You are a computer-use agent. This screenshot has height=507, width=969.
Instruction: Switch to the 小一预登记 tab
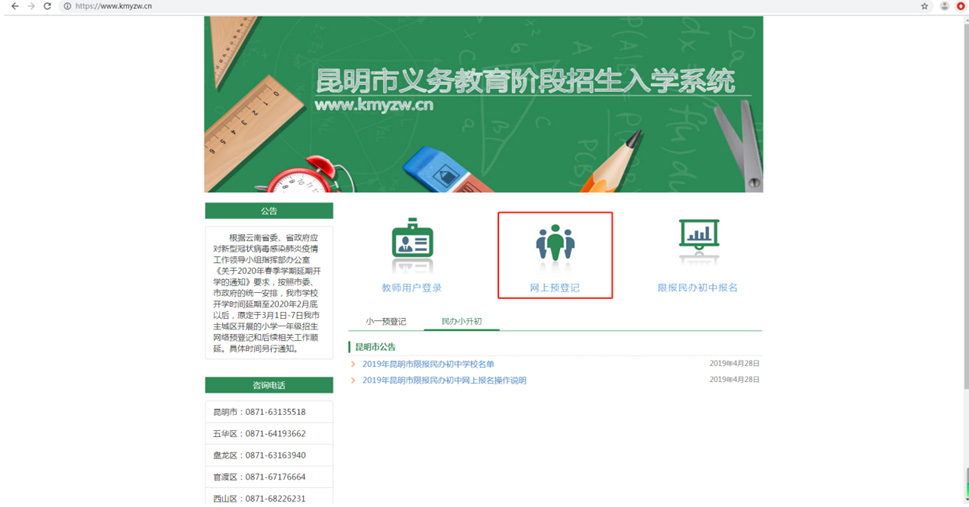click(386, 322)
